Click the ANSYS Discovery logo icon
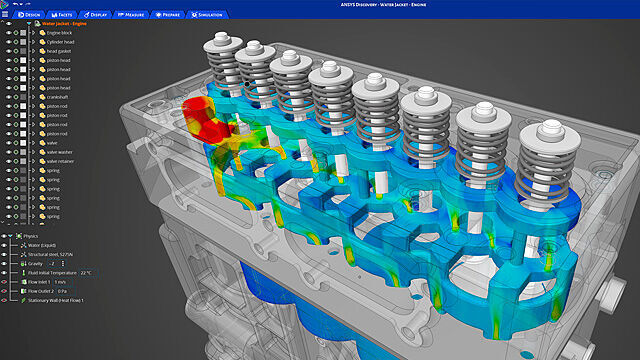 tap(4, 4)
